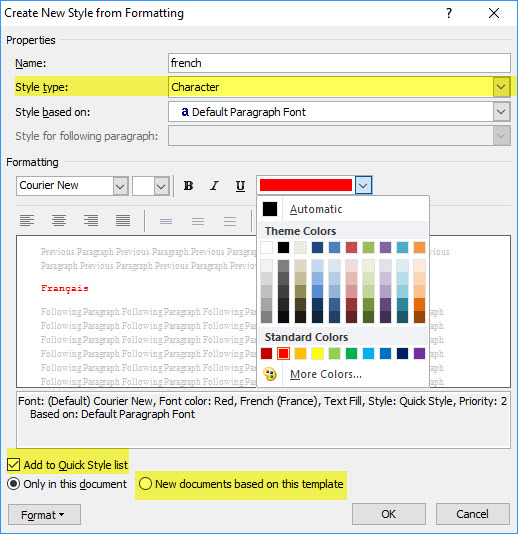The image size is (518, 534).
Task: Click the red Français preview text
Action: [x=65, y=288]
